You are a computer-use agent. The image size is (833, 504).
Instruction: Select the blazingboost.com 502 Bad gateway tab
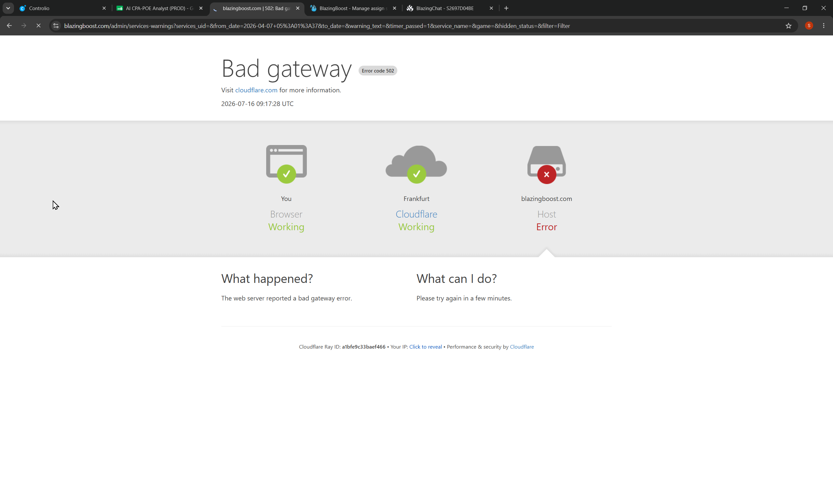[257, 8]
